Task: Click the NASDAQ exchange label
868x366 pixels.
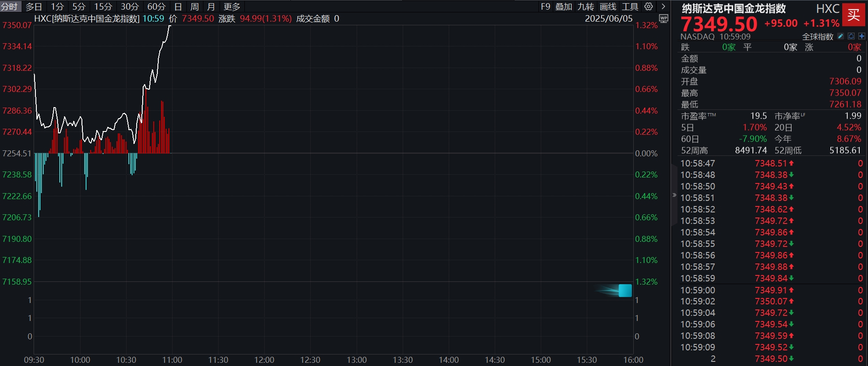Action: pyautogui.click(x=697, y=36)
